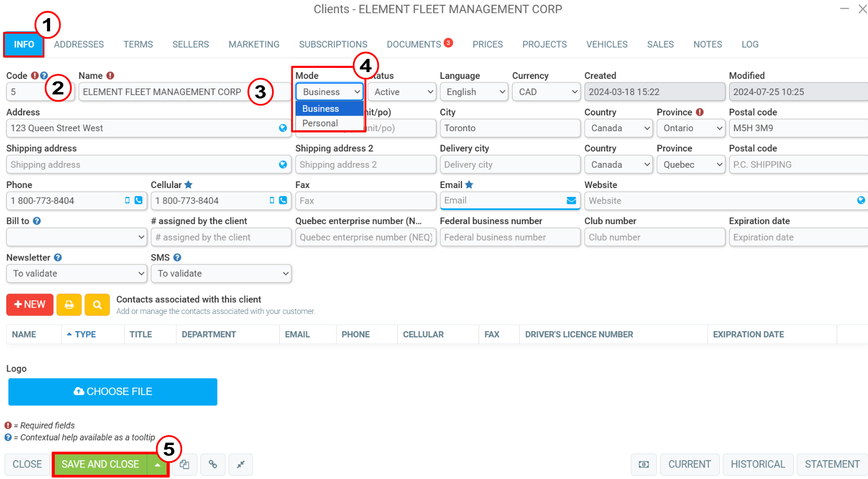
Task: Click the required icon beside Province
Action: (x=700, y=112)
